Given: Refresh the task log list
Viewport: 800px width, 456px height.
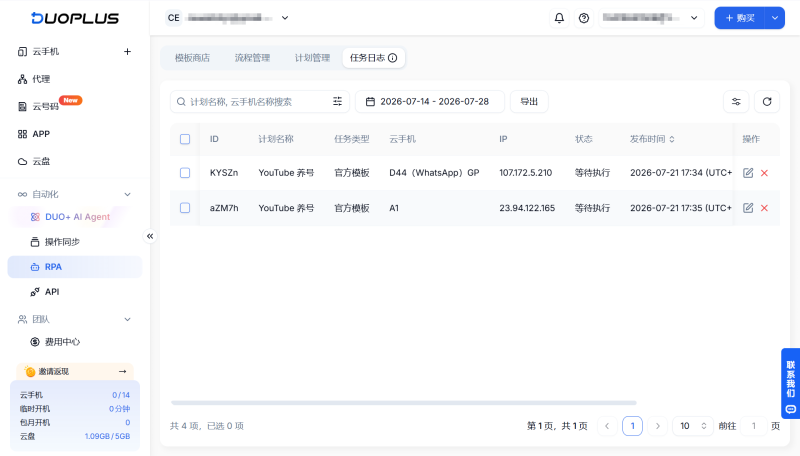Looking at the screenshot, I should (767, 102).
